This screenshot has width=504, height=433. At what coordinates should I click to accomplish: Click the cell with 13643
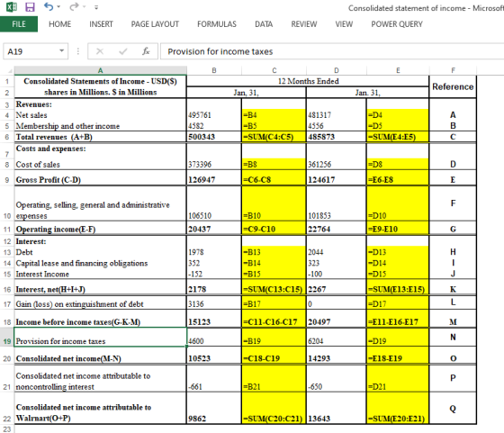(337, 409)
